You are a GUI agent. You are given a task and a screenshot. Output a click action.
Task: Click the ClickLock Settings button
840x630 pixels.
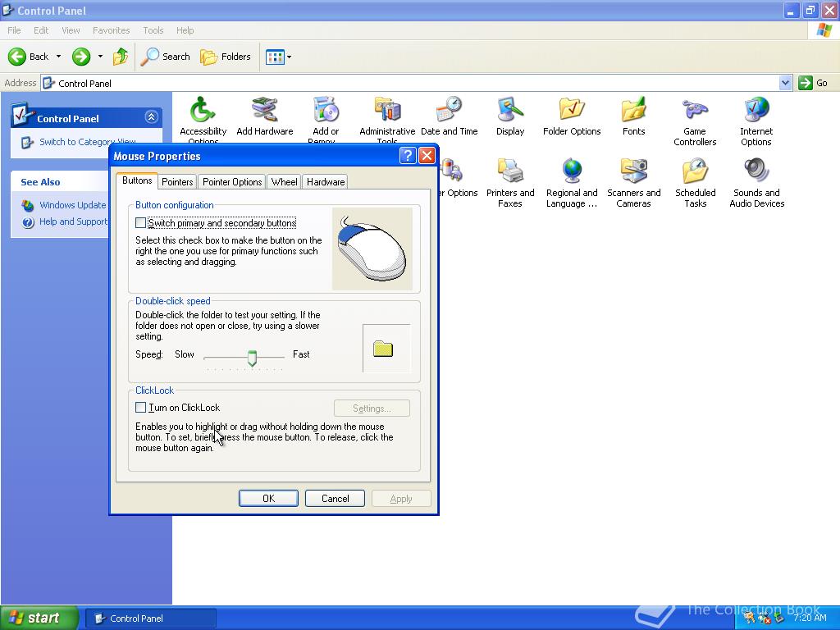tap(372, 409)
